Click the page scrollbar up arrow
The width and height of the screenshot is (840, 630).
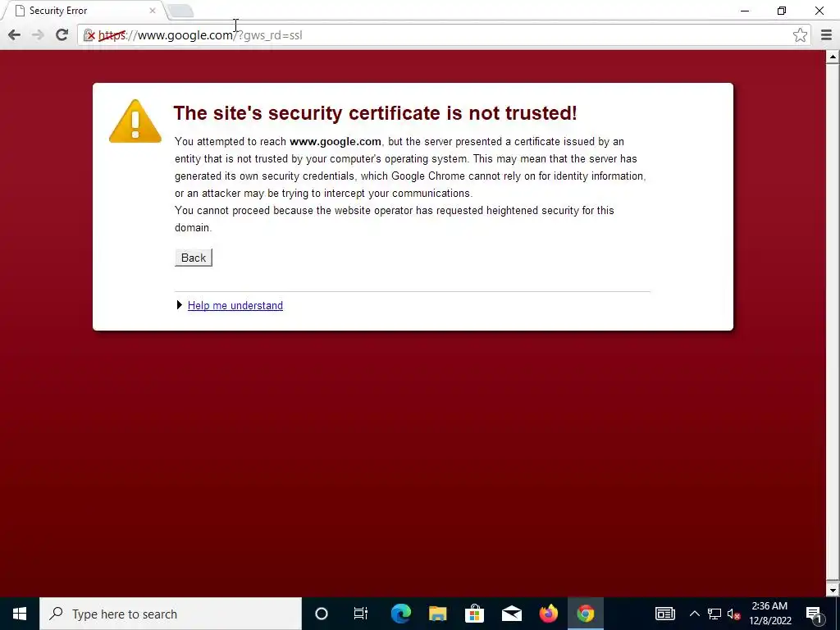(833, 57)
